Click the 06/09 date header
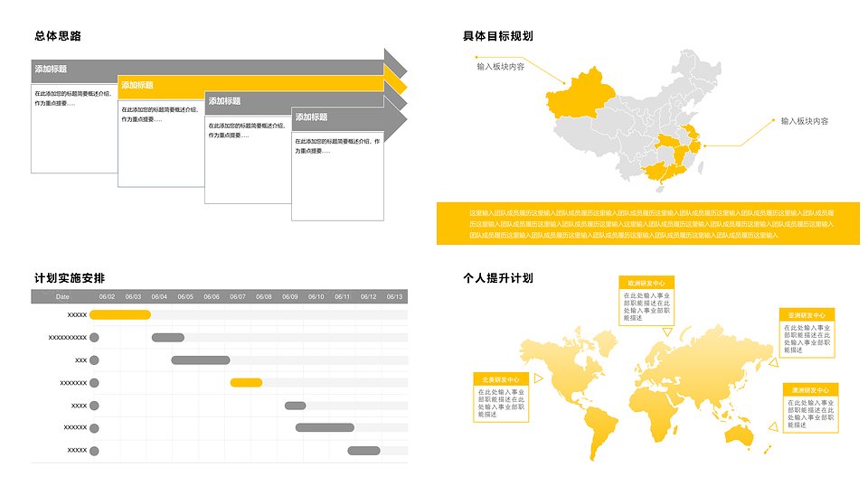 click(x=290, y=297)
